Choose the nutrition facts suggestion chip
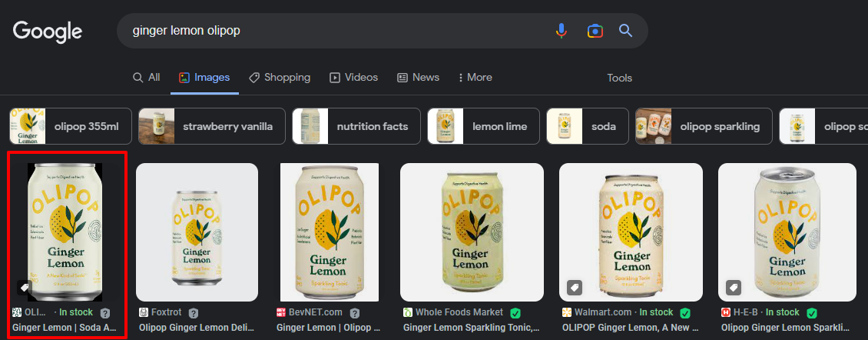The image size is (868, 340). [x=356, y=126]
